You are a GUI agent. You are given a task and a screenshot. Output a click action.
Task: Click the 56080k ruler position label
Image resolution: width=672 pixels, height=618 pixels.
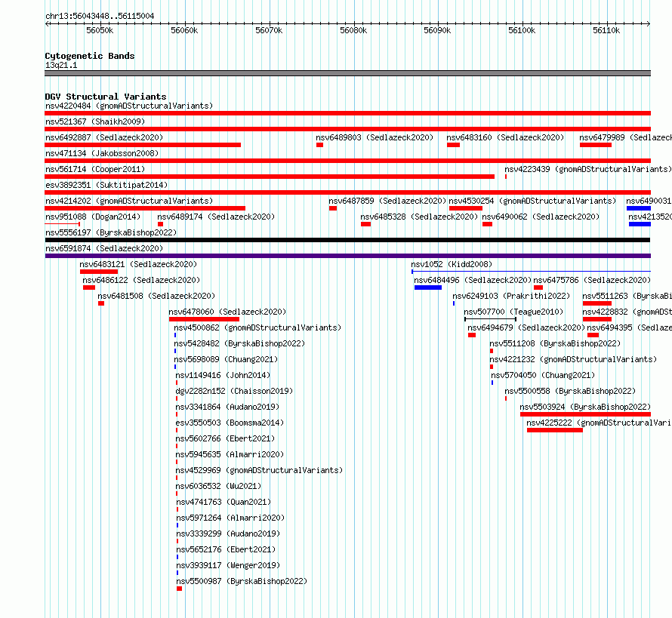click(x=353, y=30)
